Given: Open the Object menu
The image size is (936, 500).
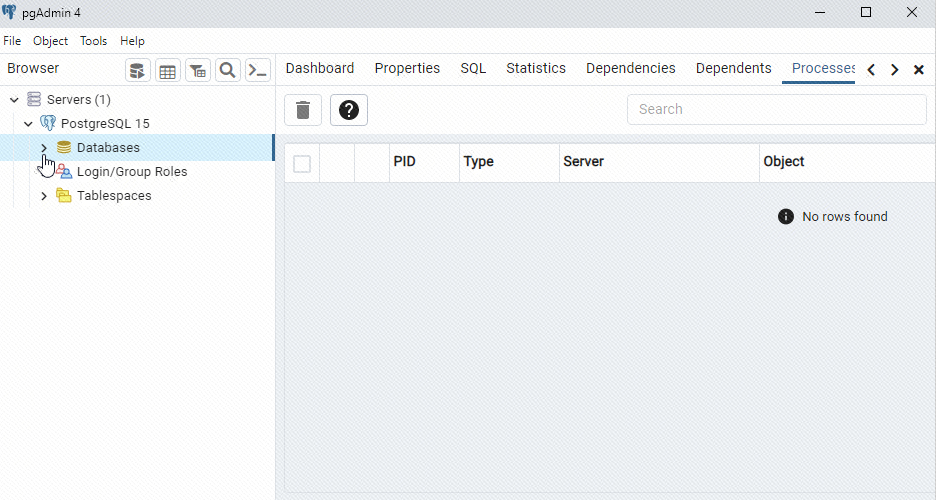Looking at the screenshot, I should pyautogui.click(x=50, y=41).
